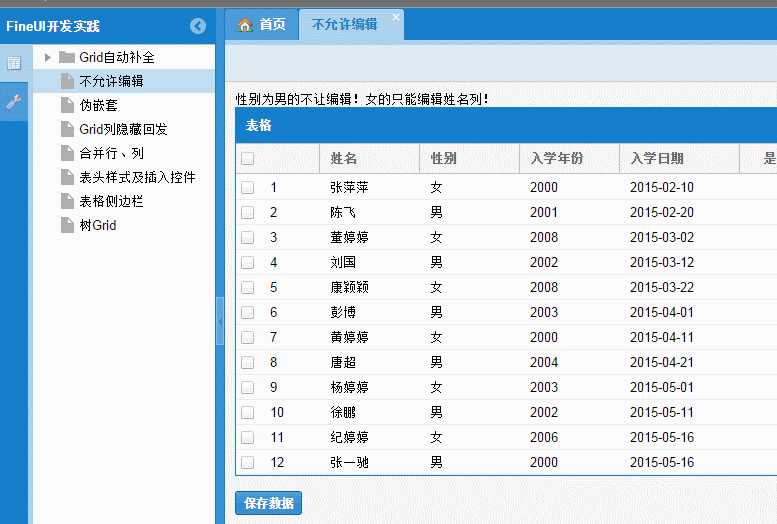The height and width of the screenshot is (524, 777).
Task: Close the 不允许编辑 tab
Action: click(x=396, y=17)
